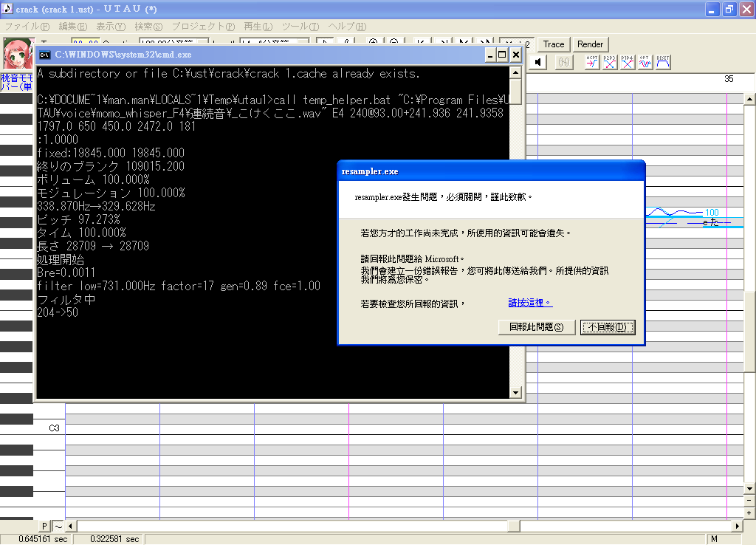Toggle the speaker mute icon
Viewport: 756px width, 545px height.
pyautogui.click(x=538, y=62)
